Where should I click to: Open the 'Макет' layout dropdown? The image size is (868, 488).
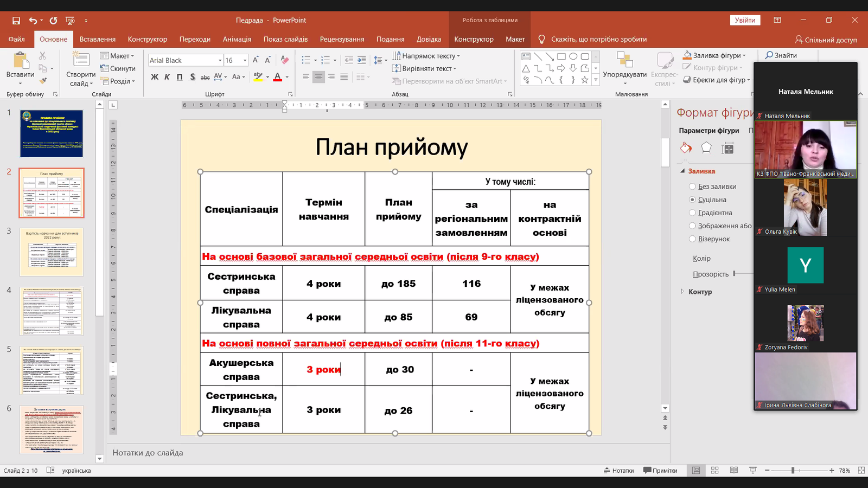(x=118, y=56)
